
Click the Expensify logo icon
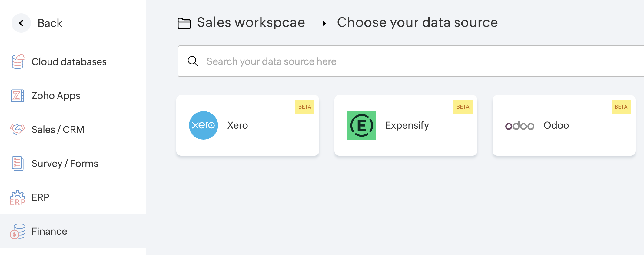361,125
